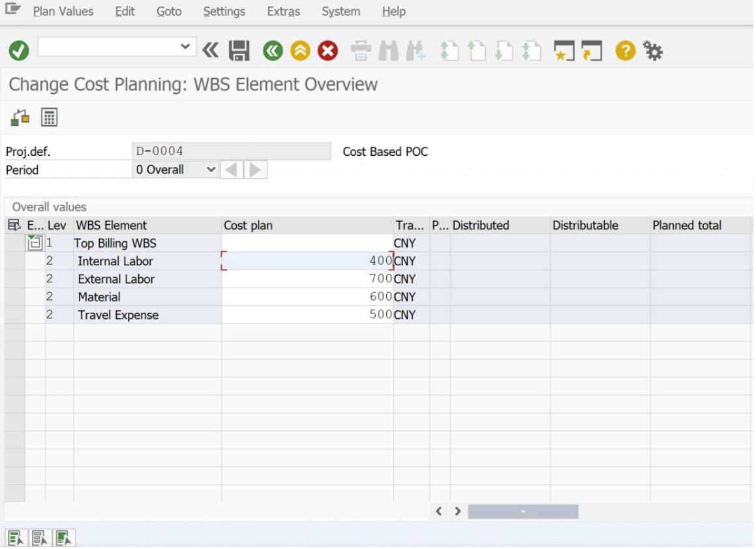Collapse the command field double-chevron

pyautogui.click(x=211, y=50)
